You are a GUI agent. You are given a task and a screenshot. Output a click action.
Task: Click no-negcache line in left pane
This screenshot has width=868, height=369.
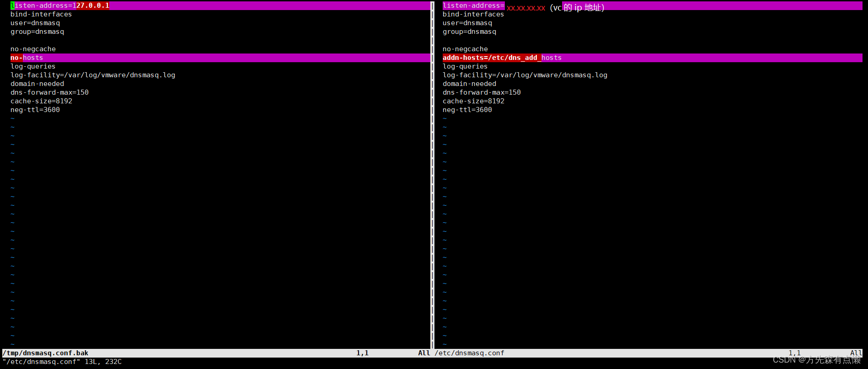[x=33, y=49]
